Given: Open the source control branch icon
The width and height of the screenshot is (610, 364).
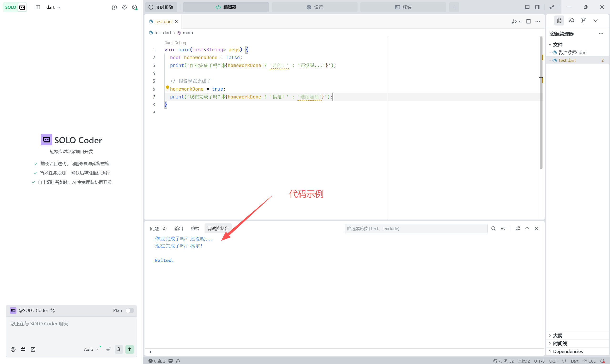Looking at the screenshot, I should (x=583, y=21).
